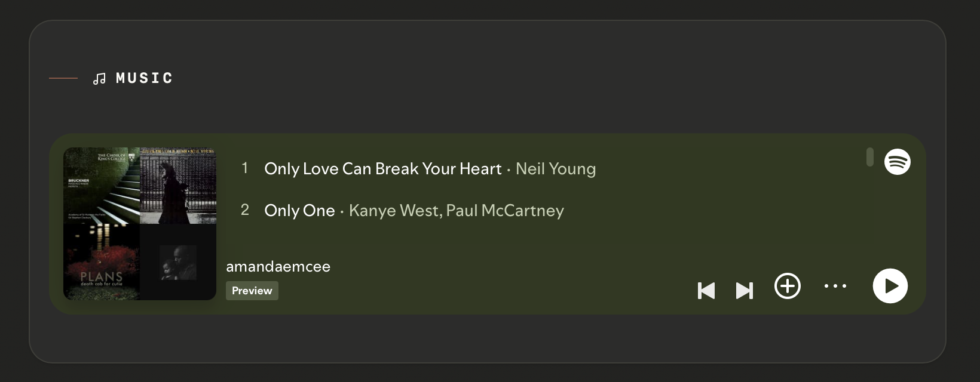Open the Kanye West artist link
This screenshot has width=980, height=382.
[x=393, y=211]
